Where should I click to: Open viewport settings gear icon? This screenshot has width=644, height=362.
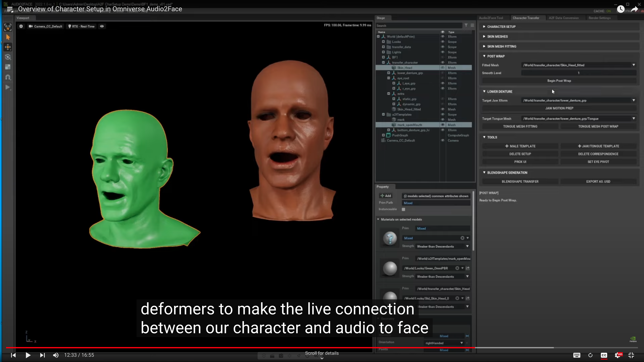pos(21,26)
